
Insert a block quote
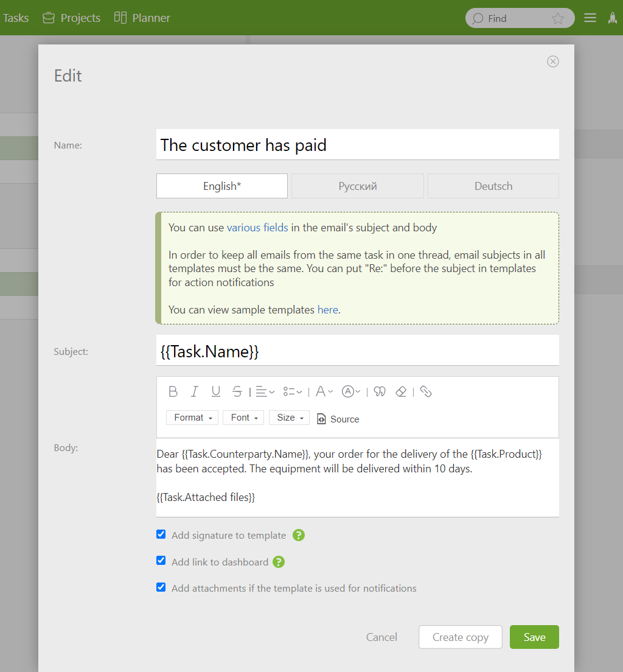pyautogui.click(x=380, y=392)
